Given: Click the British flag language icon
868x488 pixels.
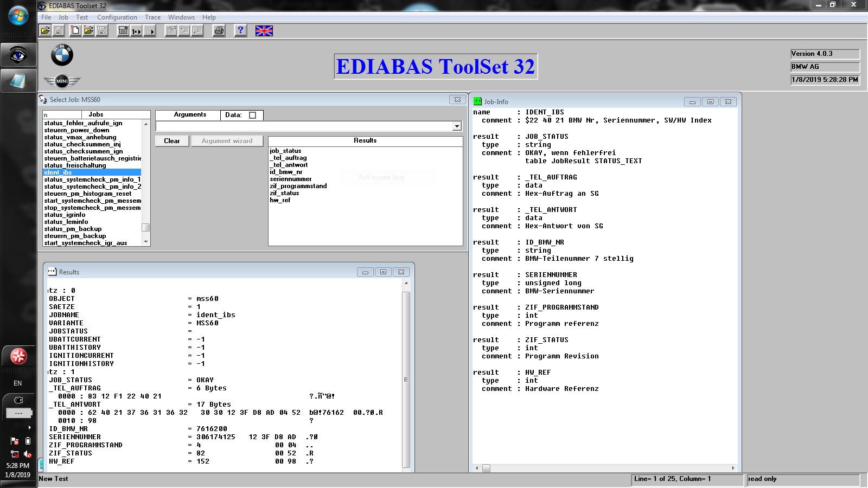Looking at the screenshot, I should [x=264, y=31].
